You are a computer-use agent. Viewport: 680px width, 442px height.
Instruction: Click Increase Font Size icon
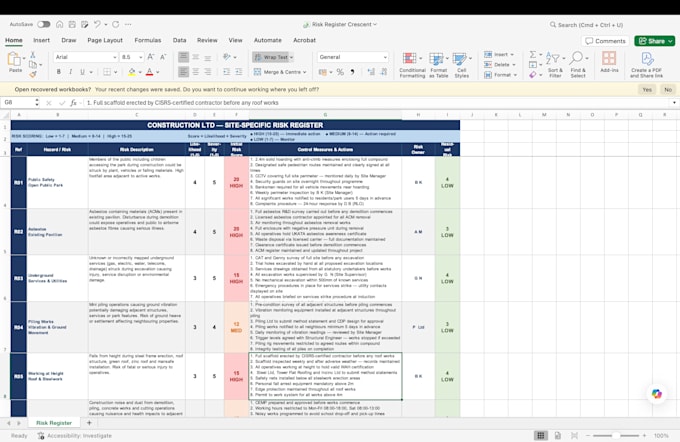[x=150, y=57]
